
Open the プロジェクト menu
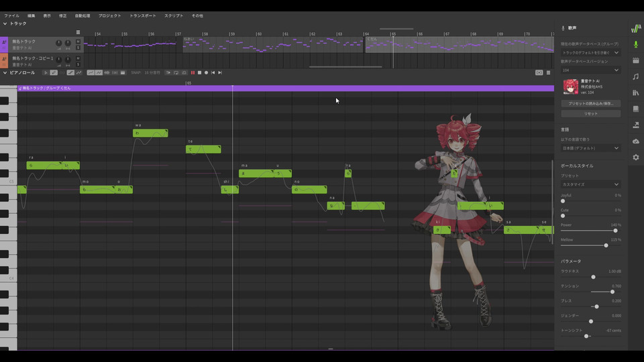click(x=109, y=15)
